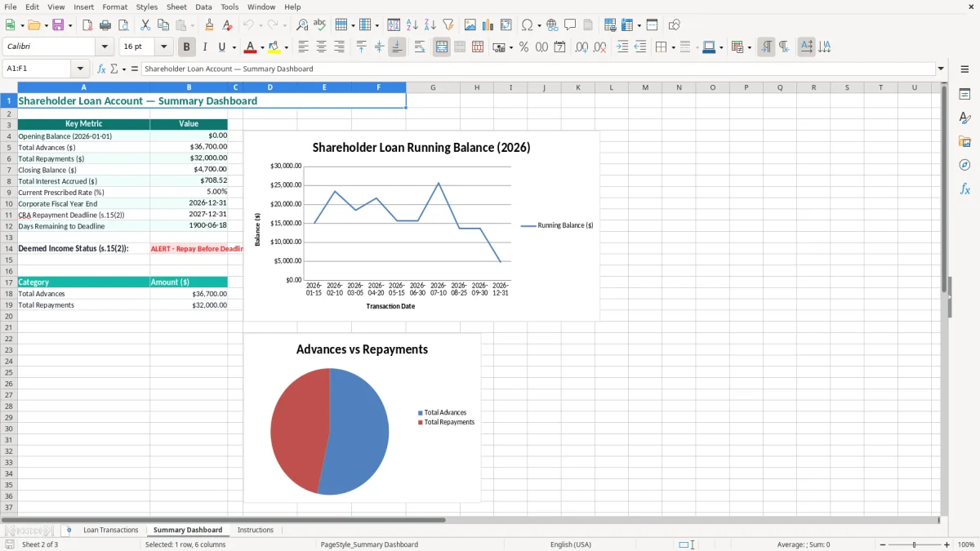Image resolution: width=980 pixels, height=551 pixels.
Task: Open Find and Replace
Action: pyautogui.click(x=302, y=25)
